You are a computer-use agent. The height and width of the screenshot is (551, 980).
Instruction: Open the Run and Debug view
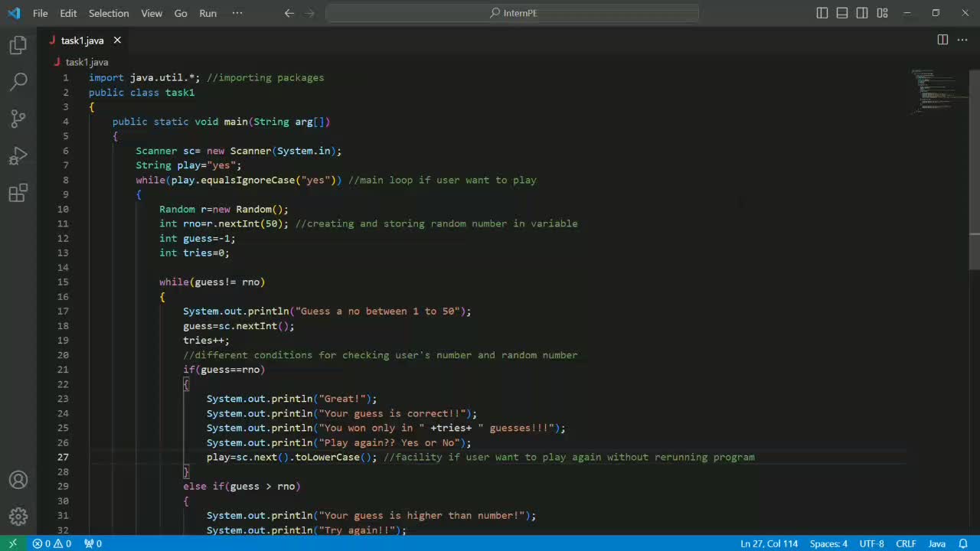click(x=18, y=156)
